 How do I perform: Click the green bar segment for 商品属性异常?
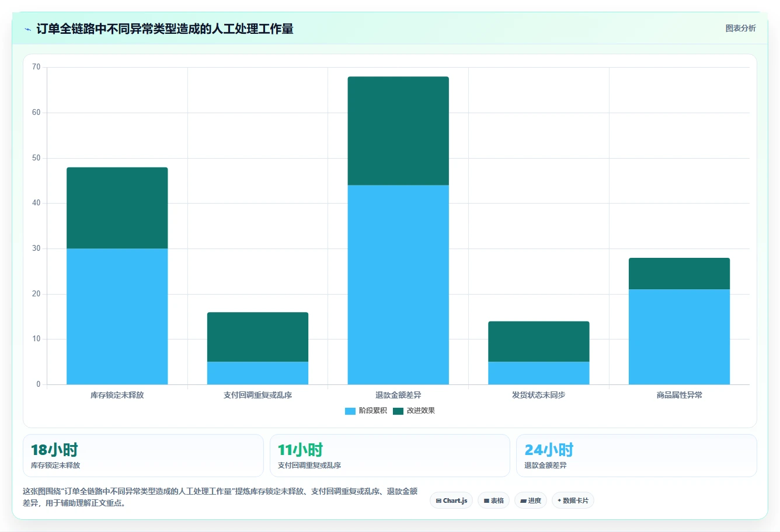click(x=679, y=274)
